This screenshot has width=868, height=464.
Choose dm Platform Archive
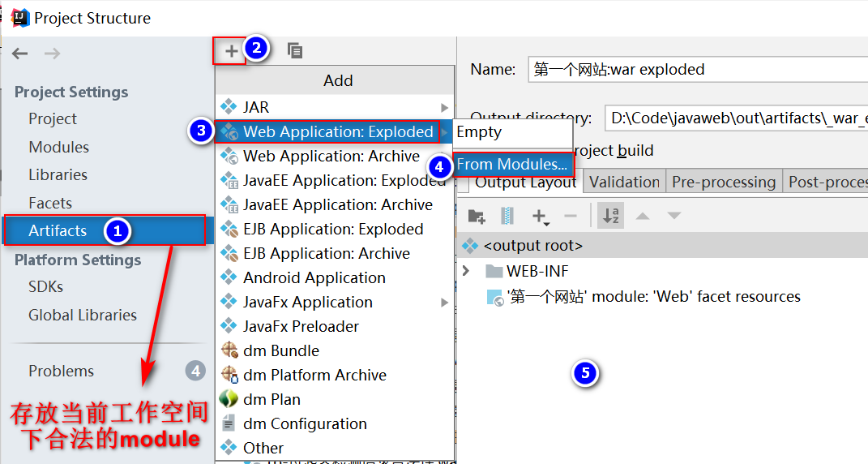(x=335, y=376)
